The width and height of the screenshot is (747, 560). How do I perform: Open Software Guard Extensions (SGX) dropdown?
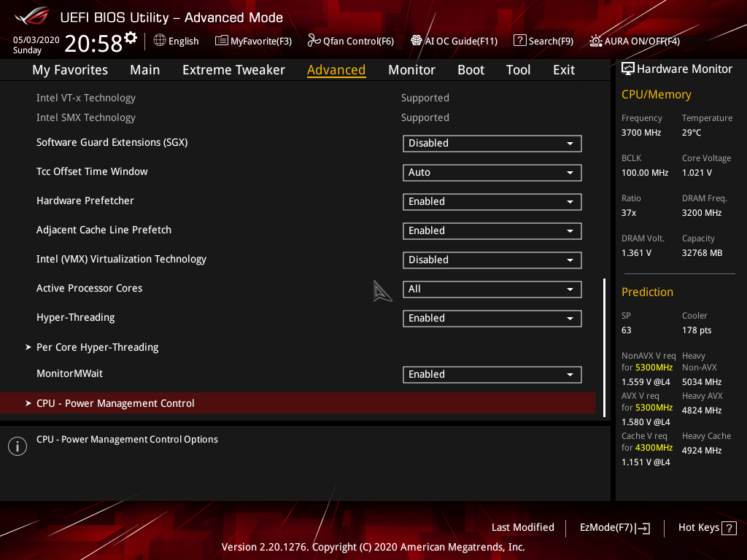click(492, 144)
